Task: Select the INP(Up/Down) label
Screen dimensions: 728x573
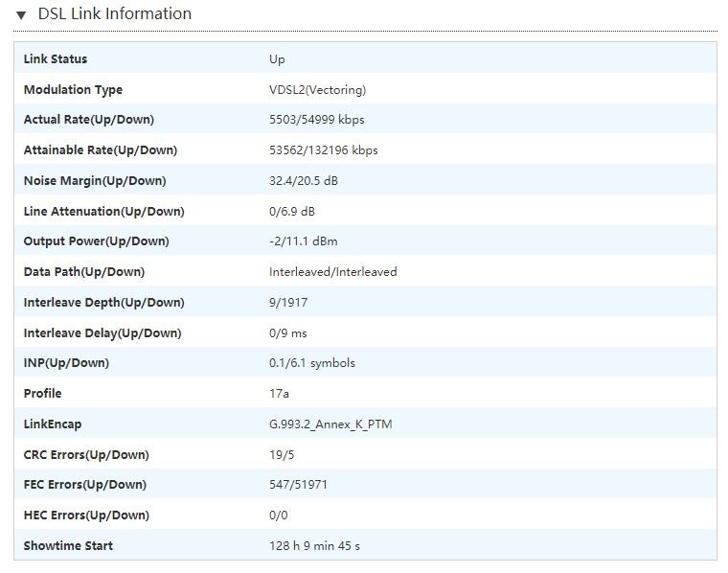Action: point(66,362)
